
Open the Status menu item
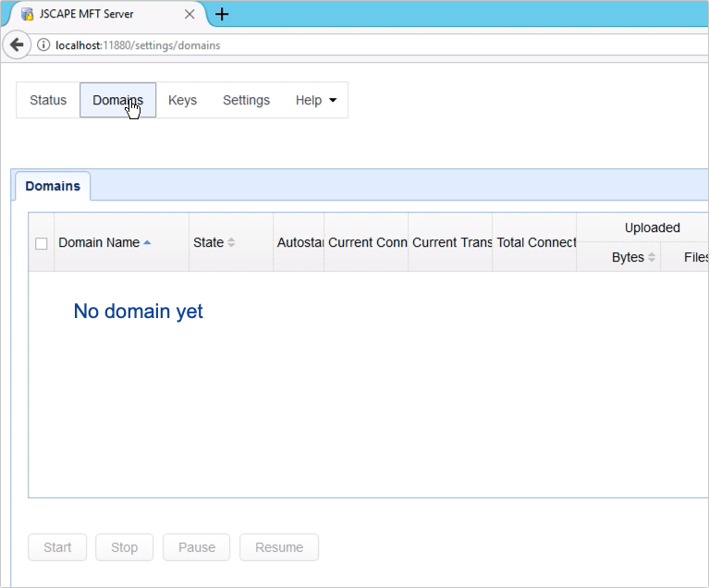click(x=48, y=100)
